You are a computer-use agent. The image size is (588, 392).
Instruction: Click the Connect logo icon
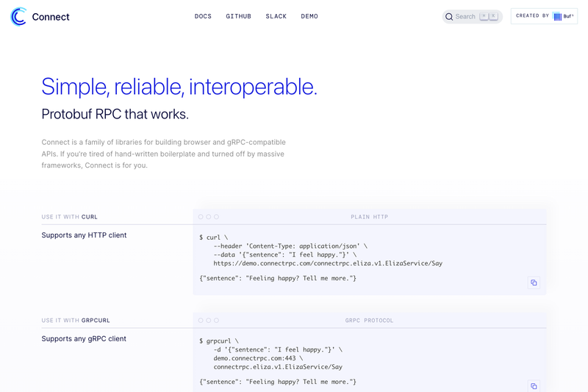tap(18, 16)
